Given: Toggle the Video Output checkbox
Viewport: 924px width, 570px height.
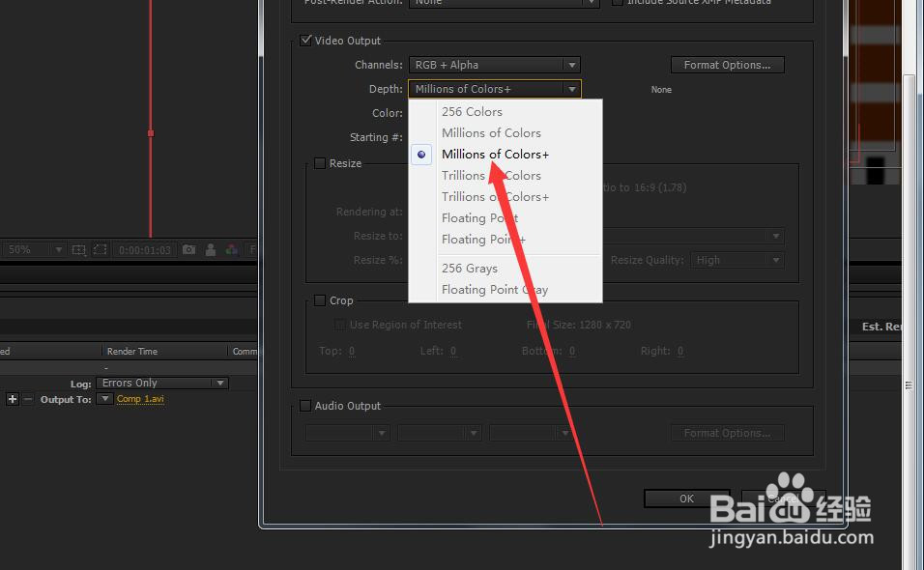Looking at the screenshot, I should click(x=305, y=41).
